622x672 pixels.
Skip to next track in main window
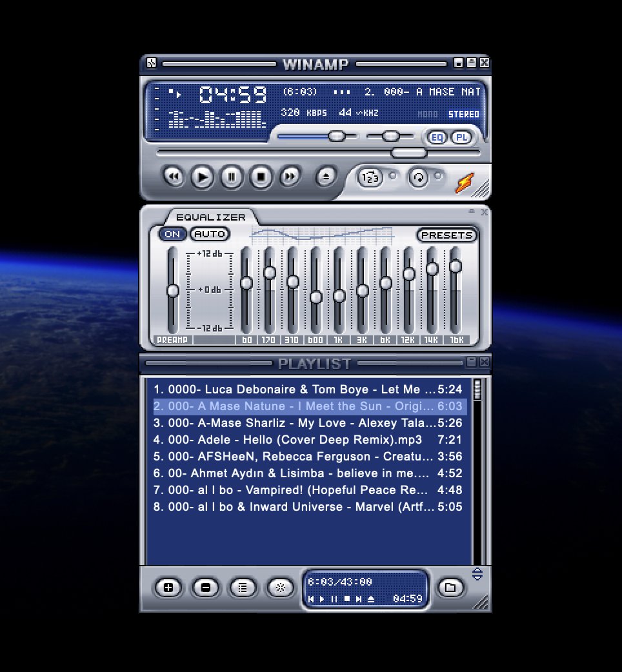[x=290, y=176]
